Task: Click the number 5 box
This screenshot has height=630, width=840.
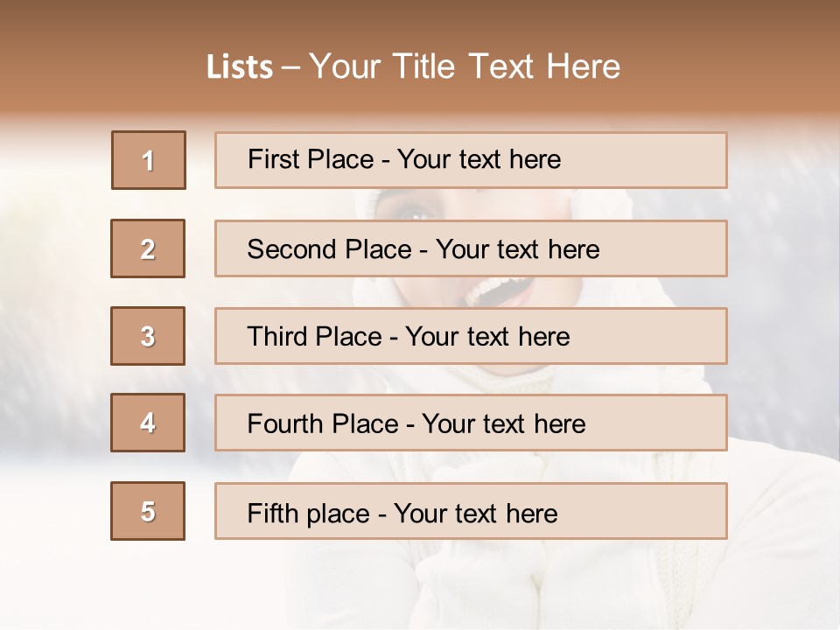Action: click(x=148, y=511)
